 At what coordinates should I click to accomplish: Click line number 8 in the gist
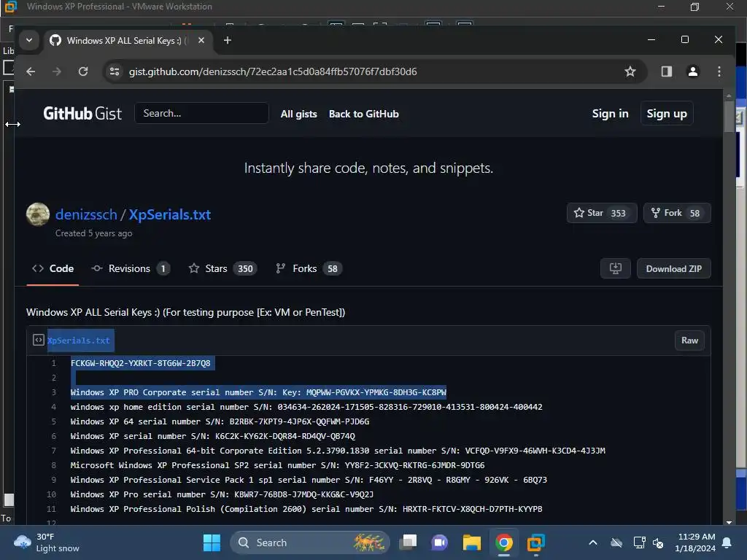[x=54, y=465]
